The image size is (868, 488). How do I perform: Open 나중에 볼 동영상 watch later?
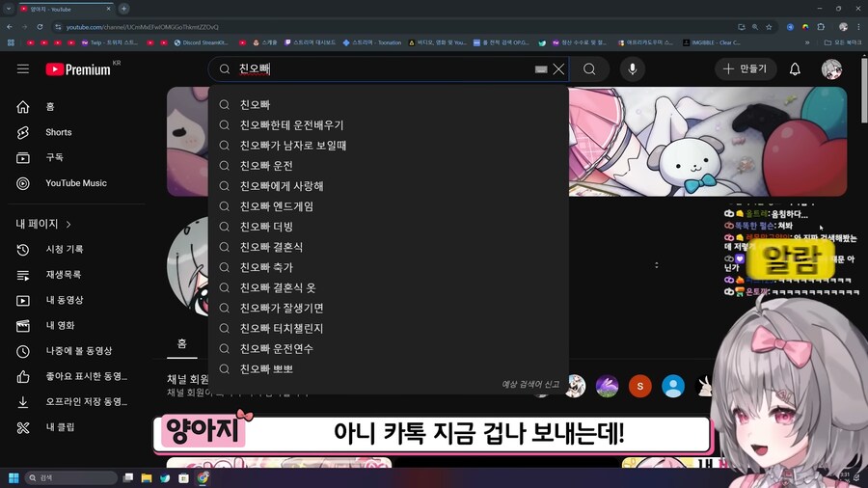(x=76, y=351)
